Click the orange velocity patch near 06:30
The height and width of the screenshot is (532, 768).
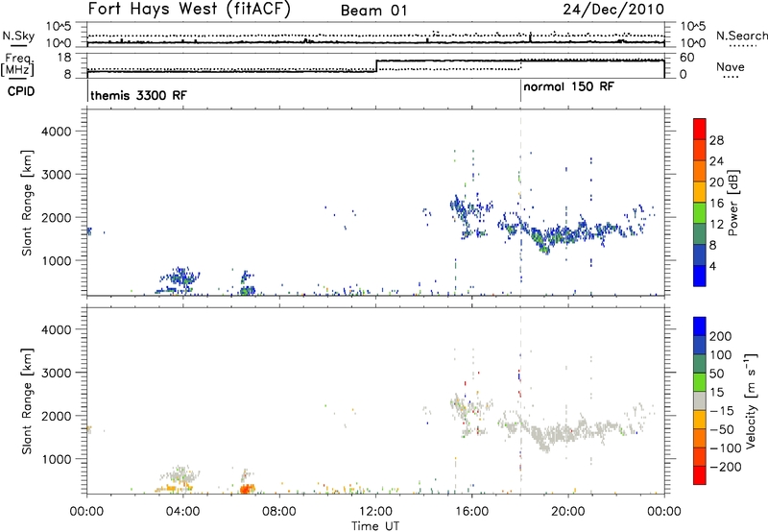click(248, 489)
